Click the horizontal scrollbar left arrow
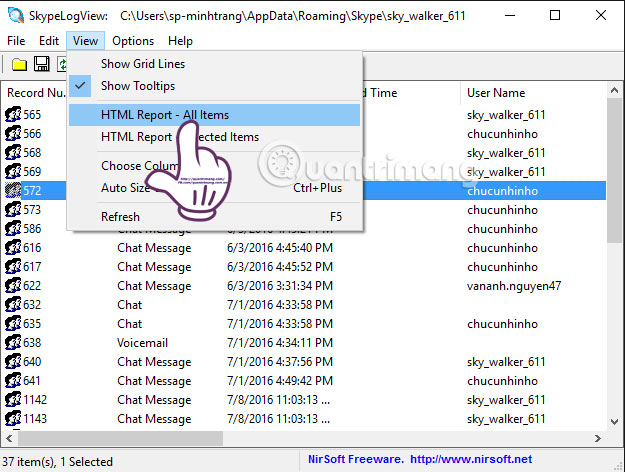This screenshot has width=625, height=472. (x=10, y=439)
